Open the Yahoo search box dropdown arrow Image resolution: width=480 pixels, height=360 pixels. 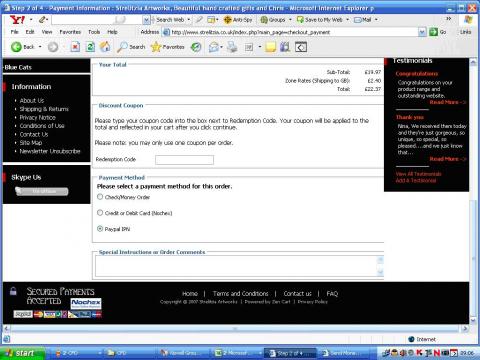point(146,20)
